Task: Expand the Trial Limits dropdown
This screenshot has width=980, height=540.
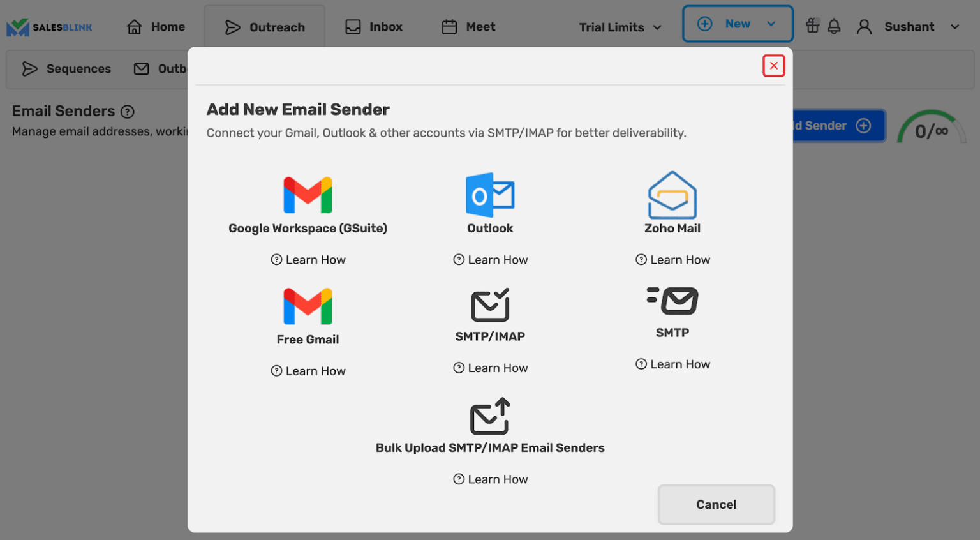Action: pyautogui.click(x=620, y=27)
